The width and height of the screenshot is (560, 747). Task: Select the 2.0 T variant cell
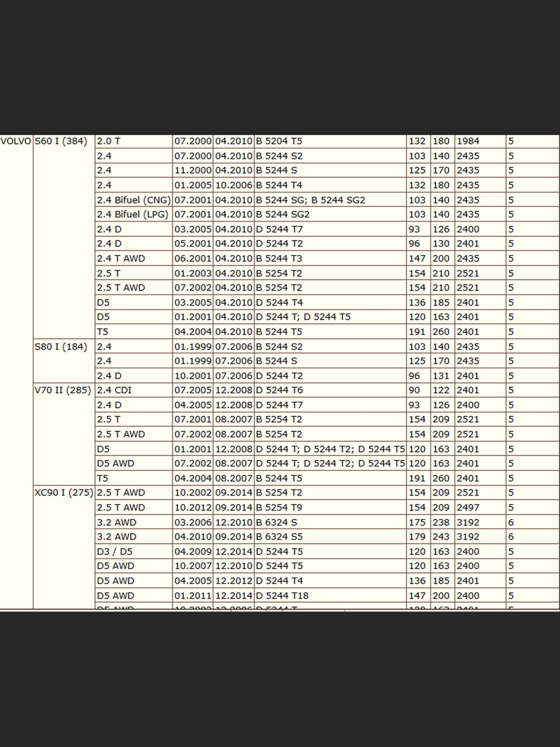(x=108, y=141)
